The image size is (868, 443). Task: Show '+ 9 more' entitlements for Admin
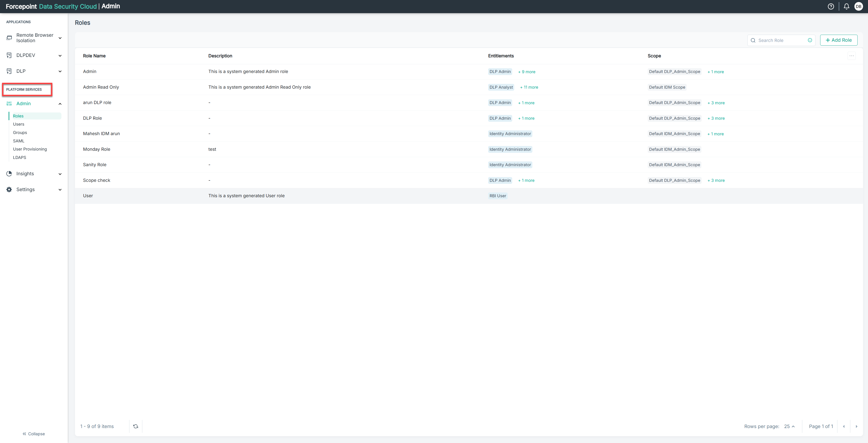527,72
